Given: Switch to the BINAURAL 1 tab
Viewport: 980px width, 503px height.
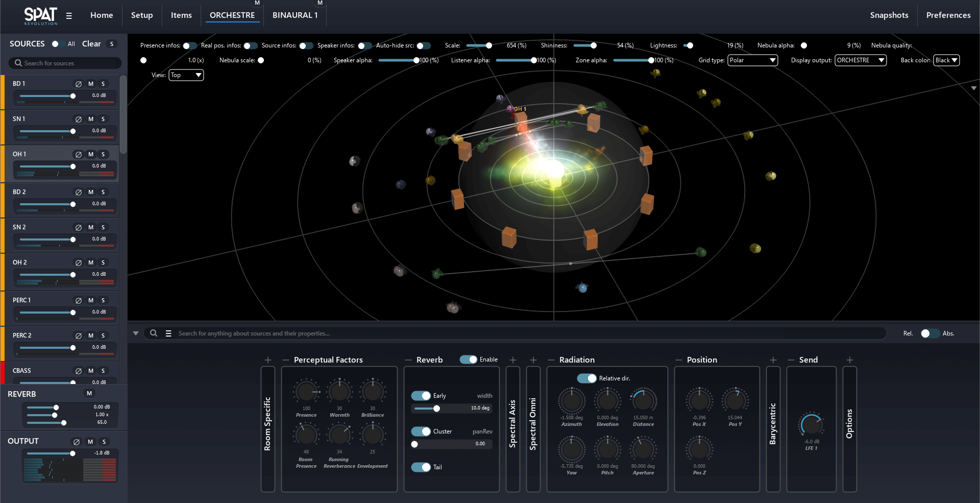Looking at the screenshot, I should (295, 15).
